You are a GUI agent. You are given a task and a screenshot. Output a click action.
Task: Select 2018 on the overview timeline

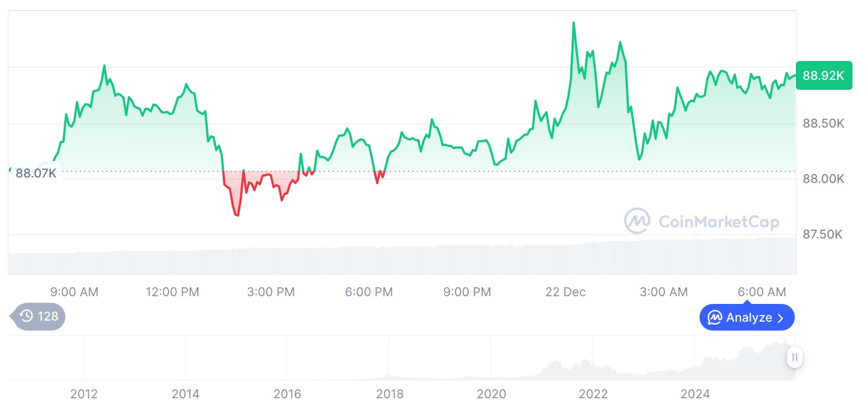[389, 394]
